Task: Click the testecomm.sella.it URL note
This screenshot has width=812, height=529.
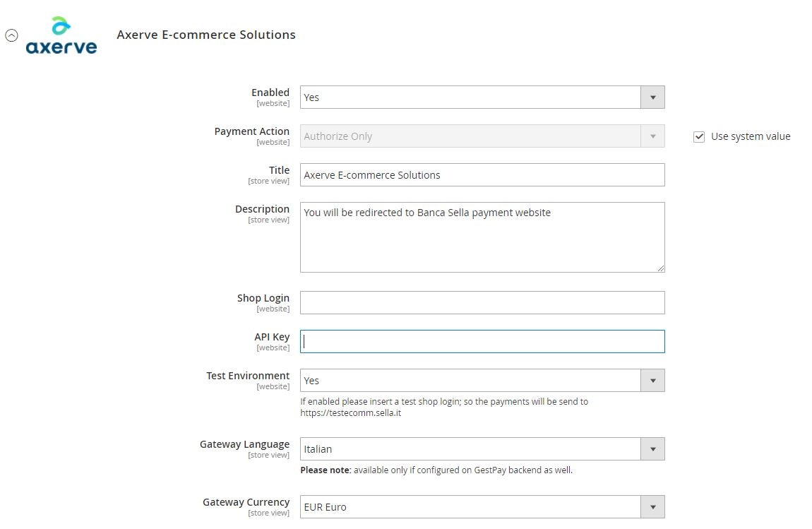Action: 351,413
